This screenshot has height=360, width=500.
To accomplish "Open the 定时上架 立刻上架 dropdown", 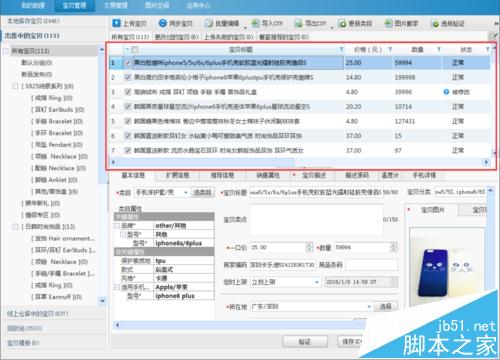I will (x=317, y=282).
